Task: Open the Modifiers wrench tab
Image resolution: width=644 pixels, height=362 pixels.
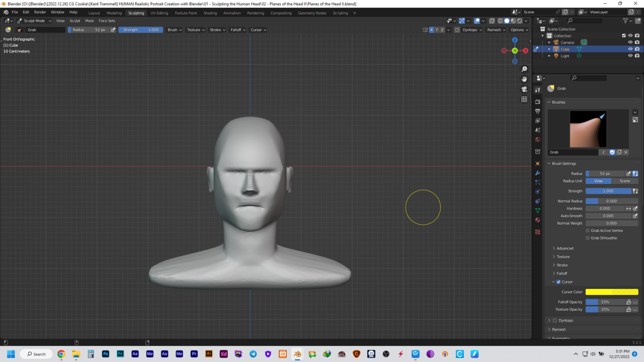Action: pyautogui.click(x=538, y=173)
